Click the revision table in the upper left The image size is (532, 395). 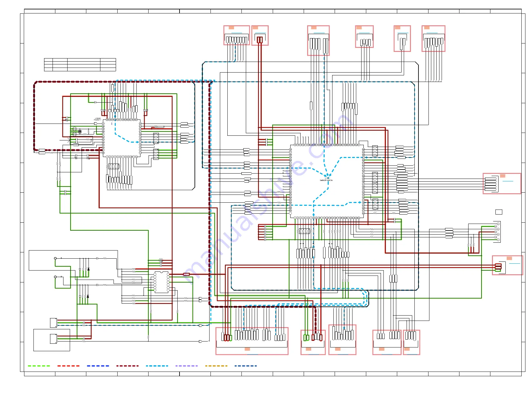click(80, 65)
